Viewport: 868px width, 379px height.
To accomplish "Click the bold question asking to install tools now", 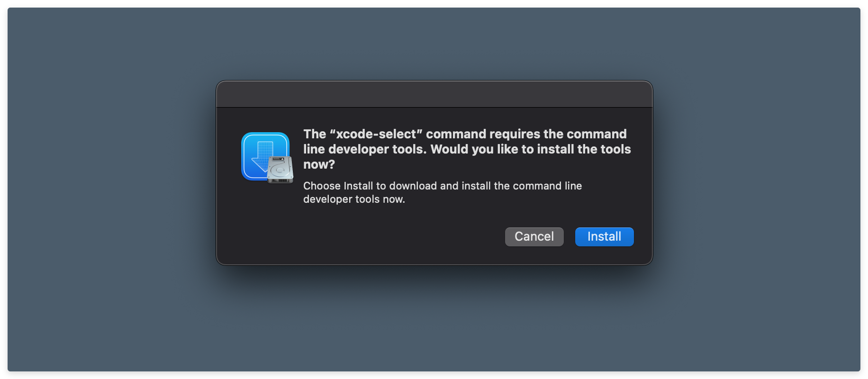I will (467, 149).
